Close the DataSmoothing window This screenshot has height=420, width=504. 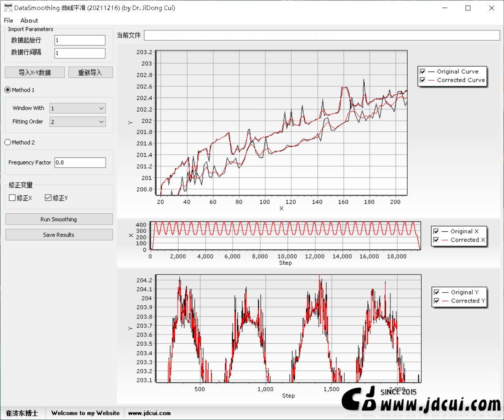point(492,8)
